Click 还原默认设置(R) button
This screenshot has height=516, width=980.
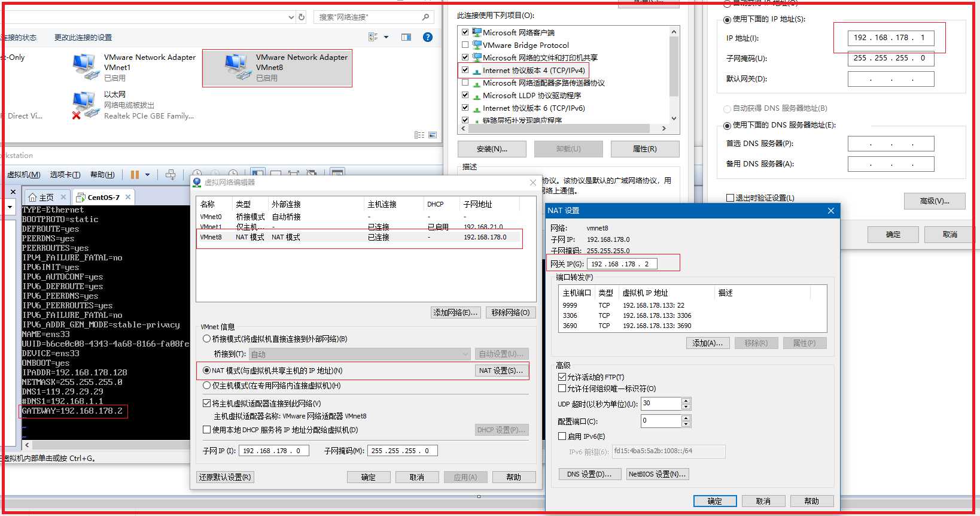[226, 477]
